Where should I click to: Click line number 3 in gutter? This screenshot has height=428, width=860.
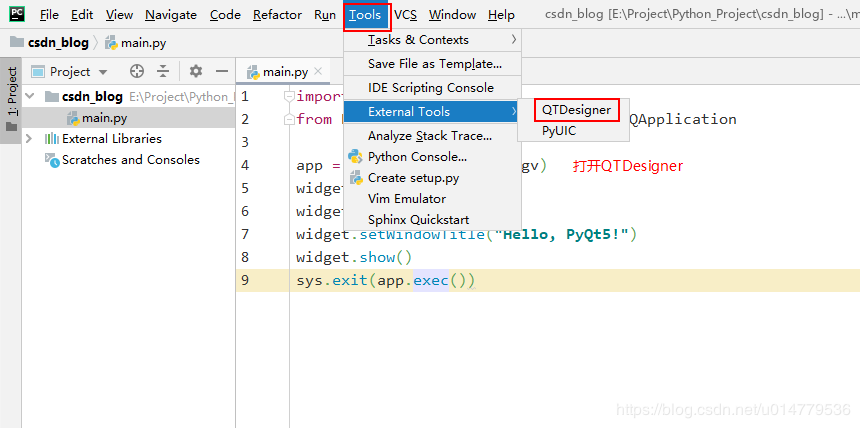coord(245,142)
